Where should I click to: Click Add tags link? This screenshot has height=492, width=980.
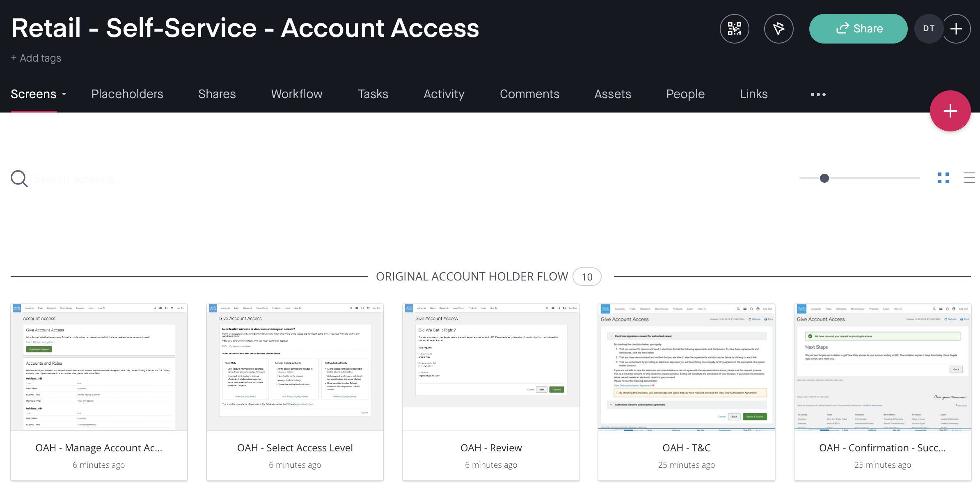click(36, 58)
